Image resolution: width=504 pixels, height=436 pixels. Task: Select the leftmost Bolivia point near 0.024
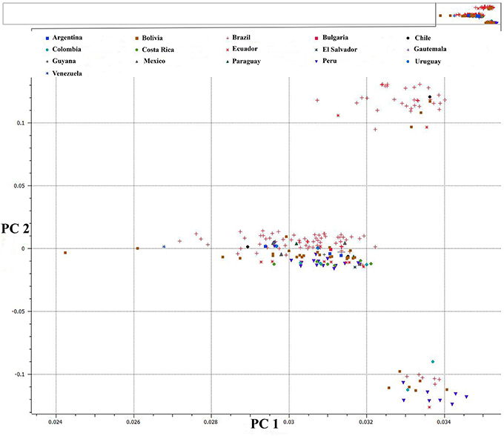[x=65, y=253]
